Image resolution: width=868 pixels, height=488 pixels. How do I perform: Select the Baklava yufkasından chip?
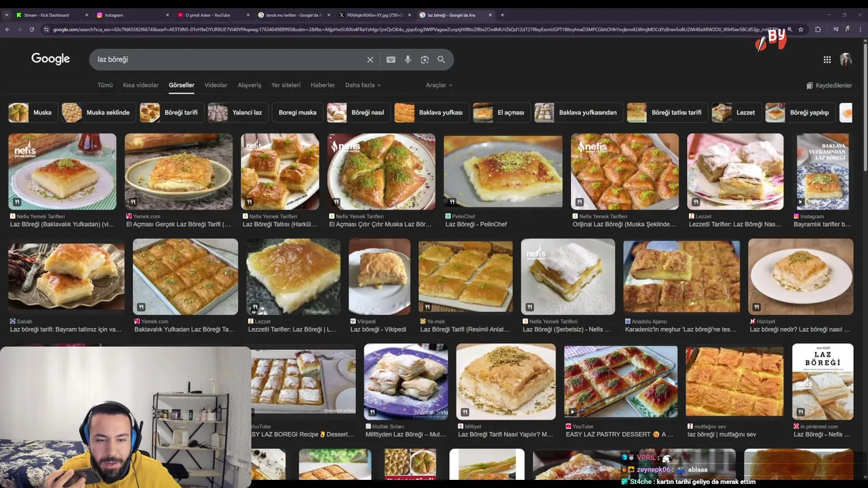click(577, 113)
